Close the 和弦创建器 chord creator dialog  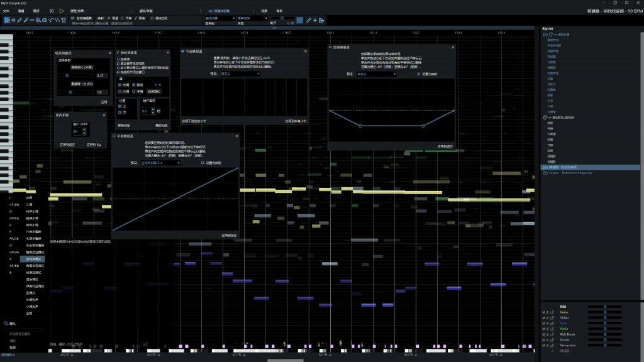point(167,53)
